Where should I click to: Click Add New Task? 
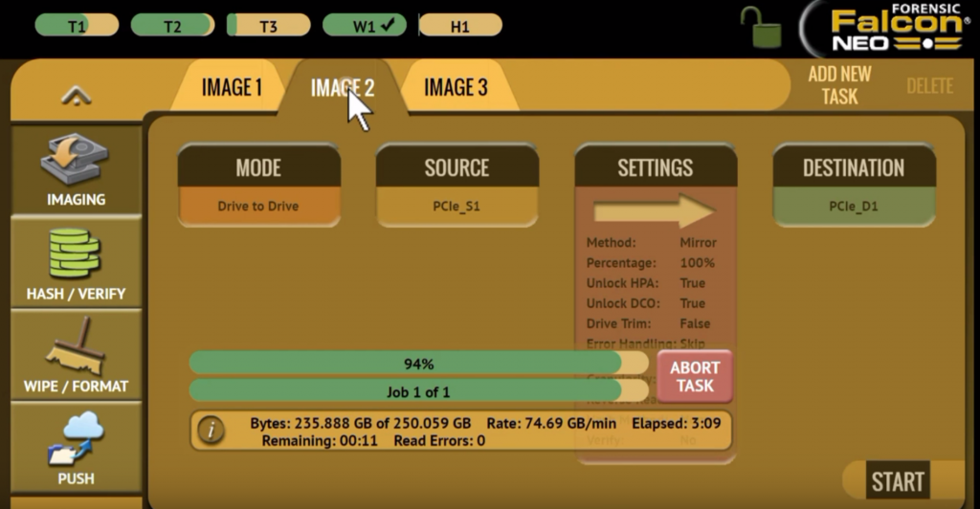coord(839,85)
